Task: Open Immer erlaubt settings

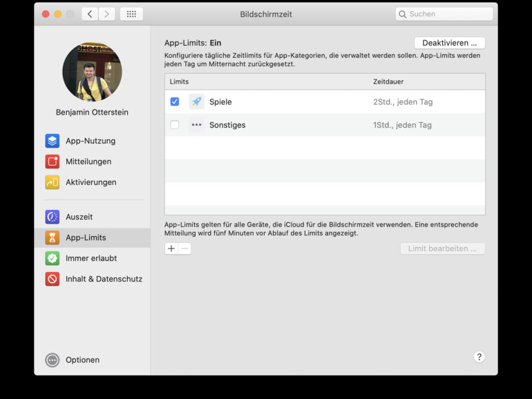Action: pos(91,258)
